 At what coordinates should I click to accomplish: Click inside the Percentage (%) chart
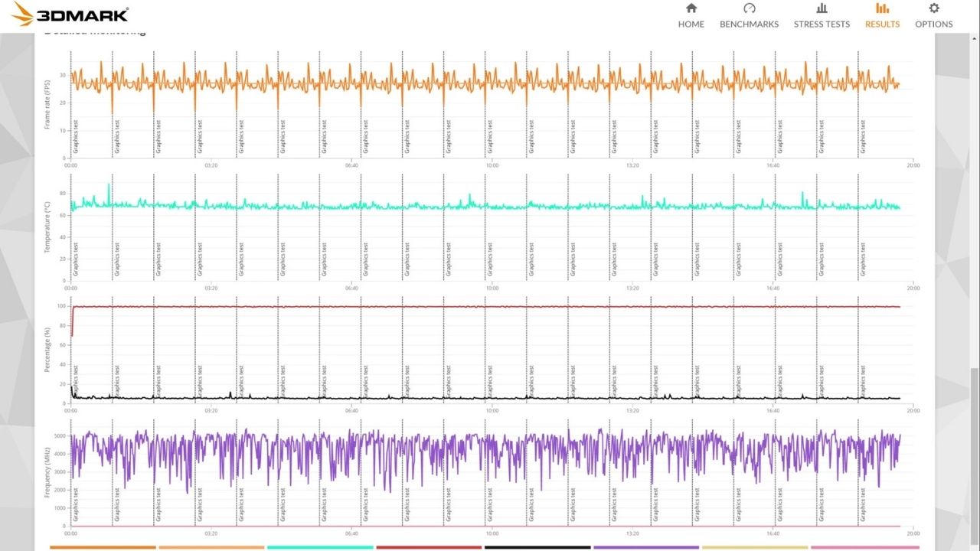(490, 352)
